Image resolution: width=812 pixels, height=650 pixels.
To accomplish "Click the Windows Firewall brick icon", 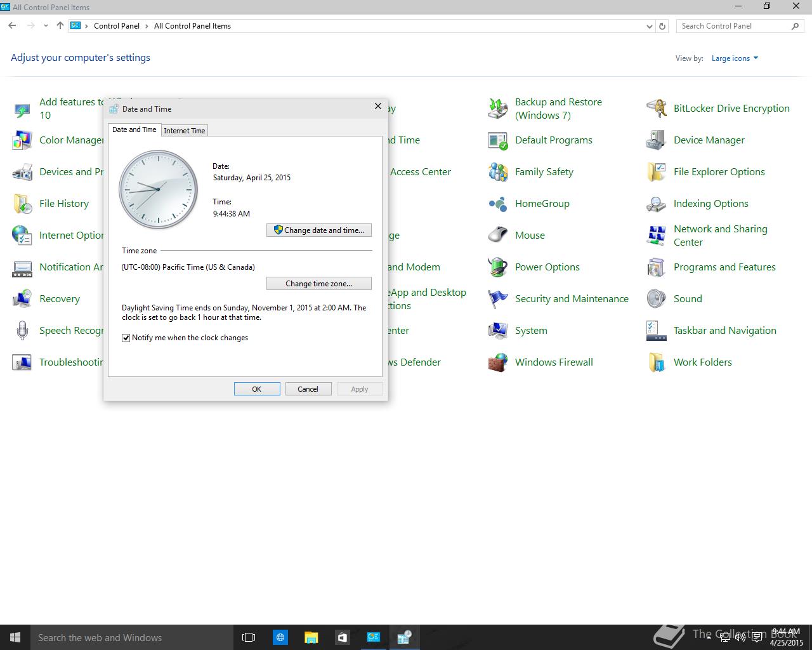I will click(498, 362).
